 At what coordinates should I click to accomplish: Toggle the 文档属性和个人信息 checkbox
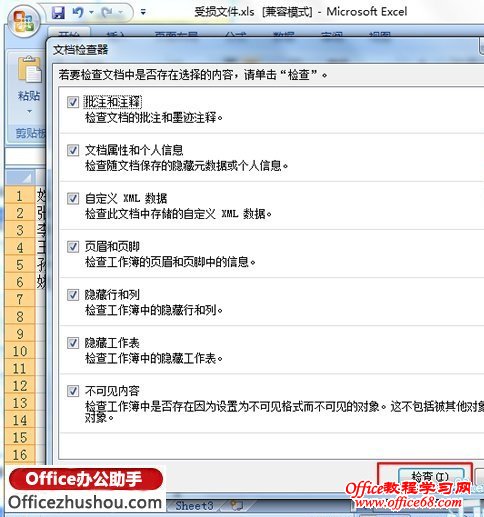[73, 150]
